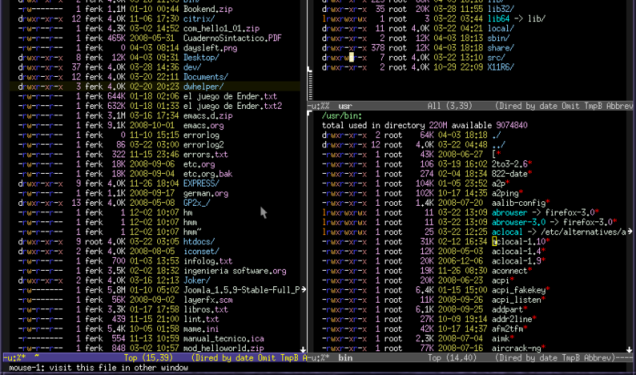Click 'bin' buffer name in mode line
Viewport: 636px width, 375px height.
pos(345,358)
